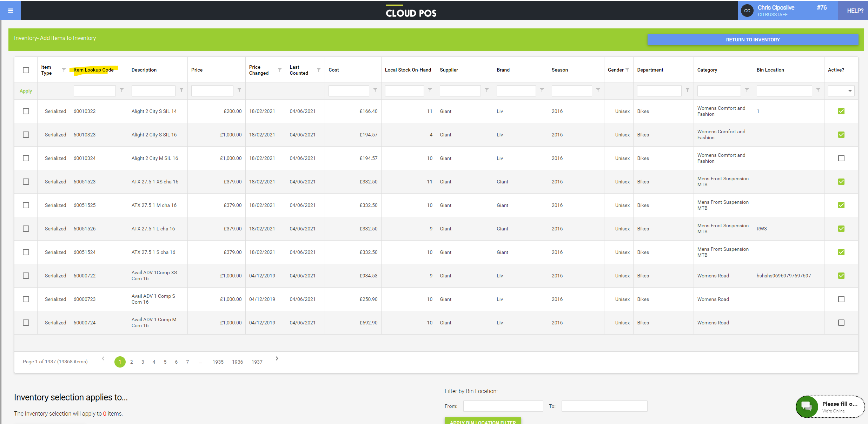Toggle Active checkbox for ATX 27.5 1 L cha 16
The height and width of the screenshot is (424, 868).
(x=841, y=229)
